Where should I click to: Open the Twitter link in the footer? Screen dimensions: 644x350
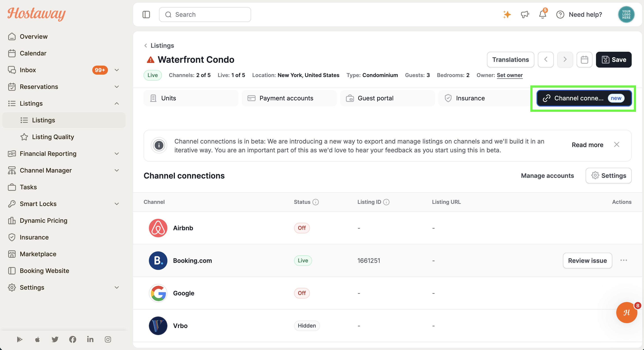55,339
